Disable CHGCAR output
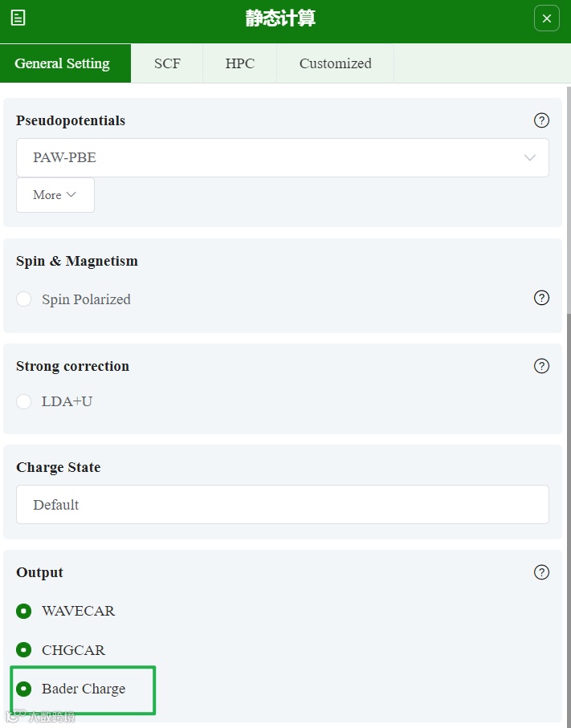 (24, 650)
